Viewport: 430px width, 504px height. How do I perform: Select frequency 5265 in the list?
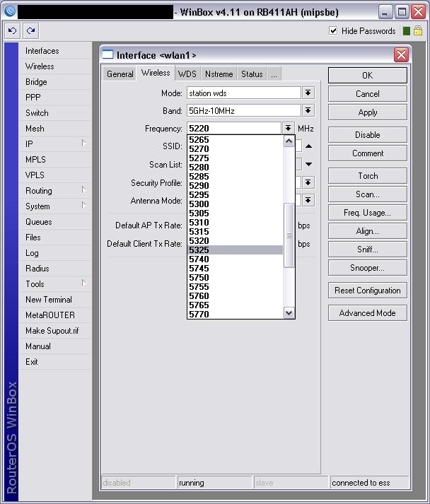(x=235, y=139)
